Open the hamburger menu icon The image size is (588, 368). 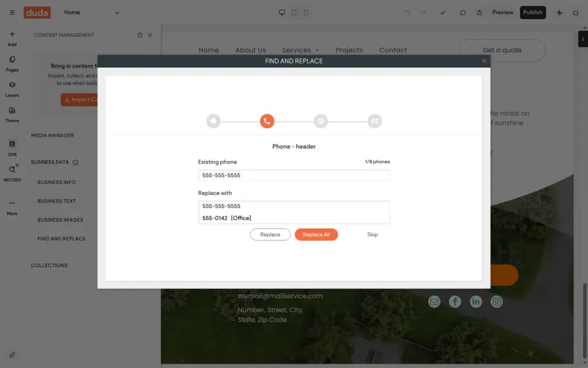[x=12, y=13]
